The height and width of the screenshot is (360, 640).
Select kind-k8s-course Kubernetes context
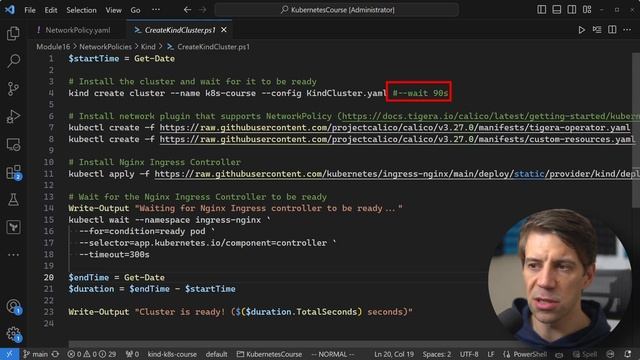(x=172, y=354)
